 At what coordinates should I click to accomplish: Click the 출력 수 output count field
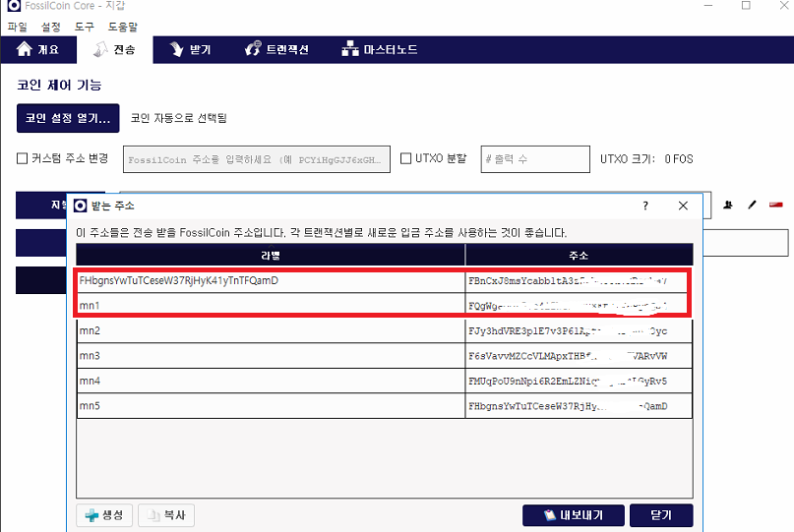[x=535, y=159]
